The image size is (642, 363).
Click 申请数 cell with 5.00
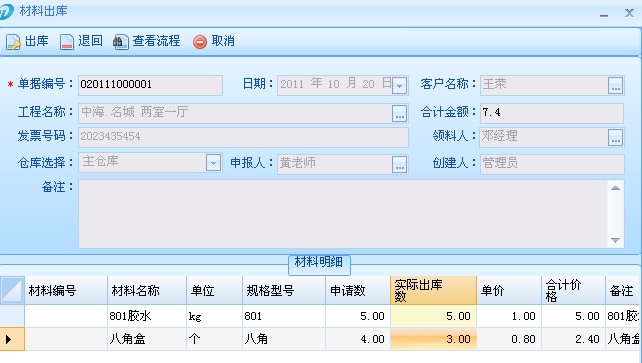tap(358, 316)
